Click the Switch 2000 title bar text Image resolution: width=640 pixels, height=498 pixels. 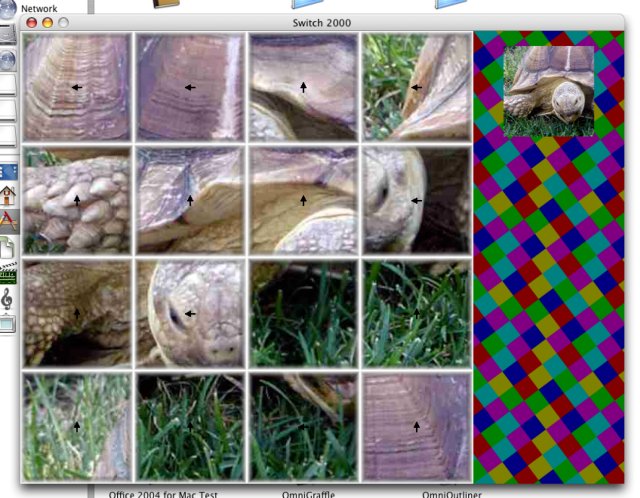click(322, 23)
